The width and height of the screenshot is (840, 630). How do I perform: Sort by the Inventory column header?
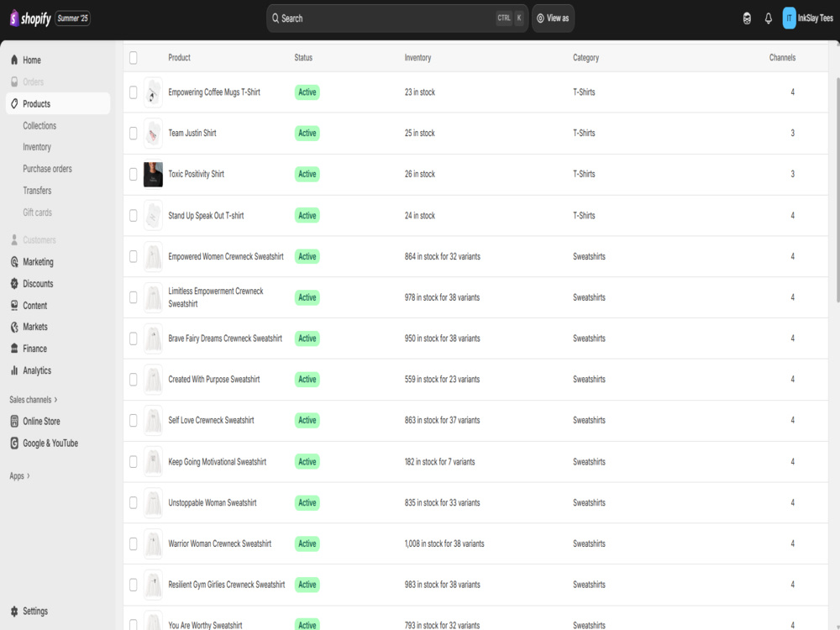coord(417,58)
